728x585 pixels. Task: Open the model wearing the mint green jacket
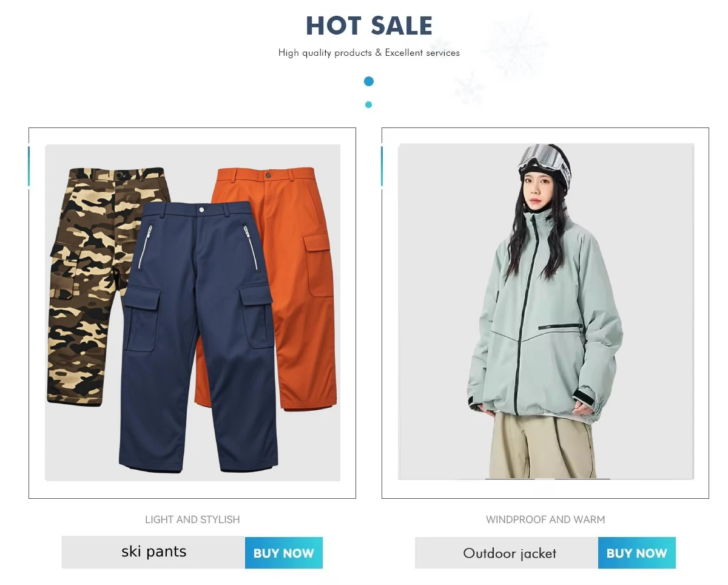click(545, 312)
